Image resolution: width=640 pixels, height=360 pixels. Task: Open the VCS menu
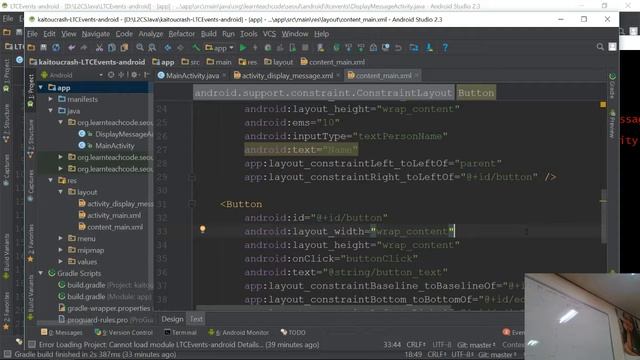[x=269, y=34]
